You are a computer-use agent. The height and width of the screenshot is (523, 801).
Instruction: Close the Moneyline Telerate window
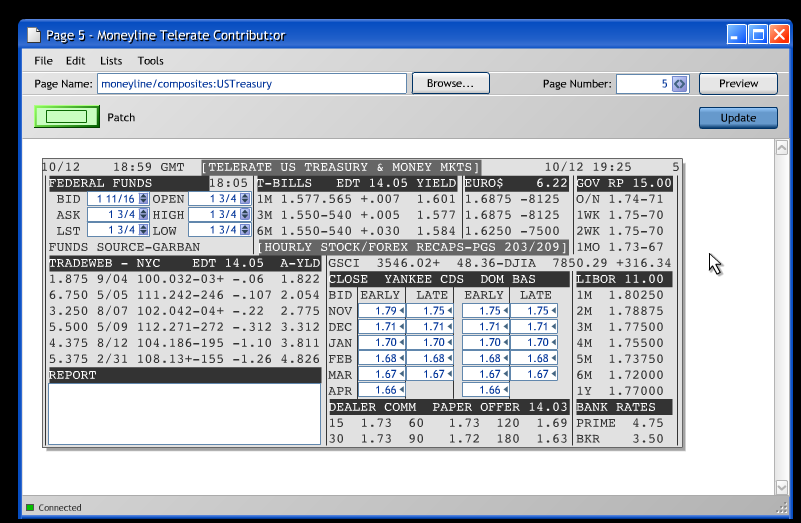[x=780, y=35]
